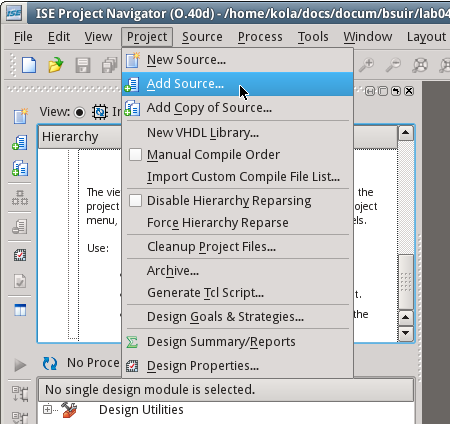Screen dimensions: 450x424
Task: Toggle the Disable Hierarchy Reparsing checkbox
Action: 135,200
